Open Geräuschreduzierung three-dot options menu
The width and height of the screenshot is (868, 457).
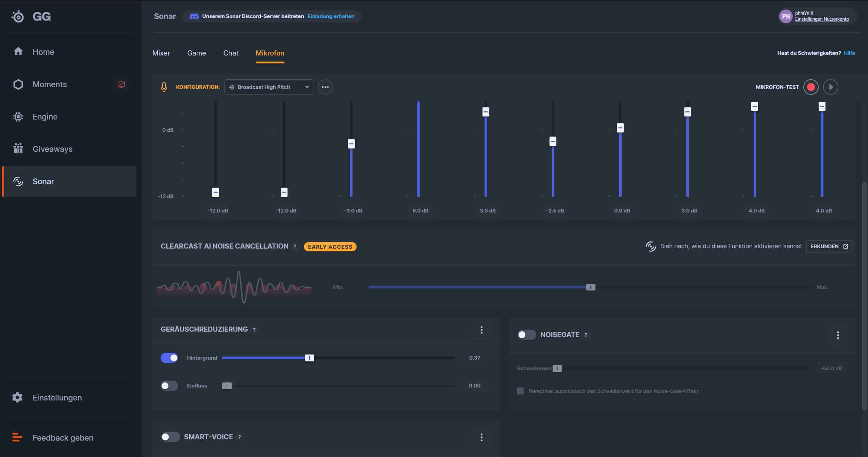pos(481,330)
